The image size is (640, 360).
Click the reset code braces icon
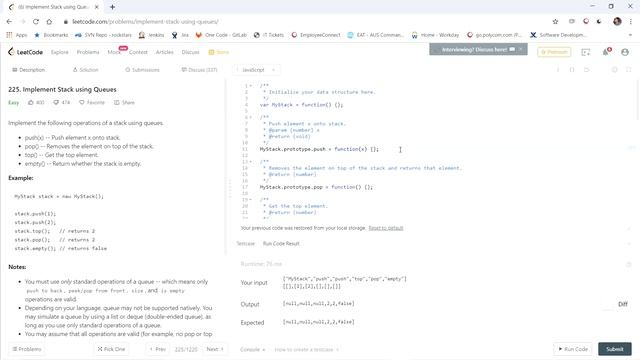572,70
